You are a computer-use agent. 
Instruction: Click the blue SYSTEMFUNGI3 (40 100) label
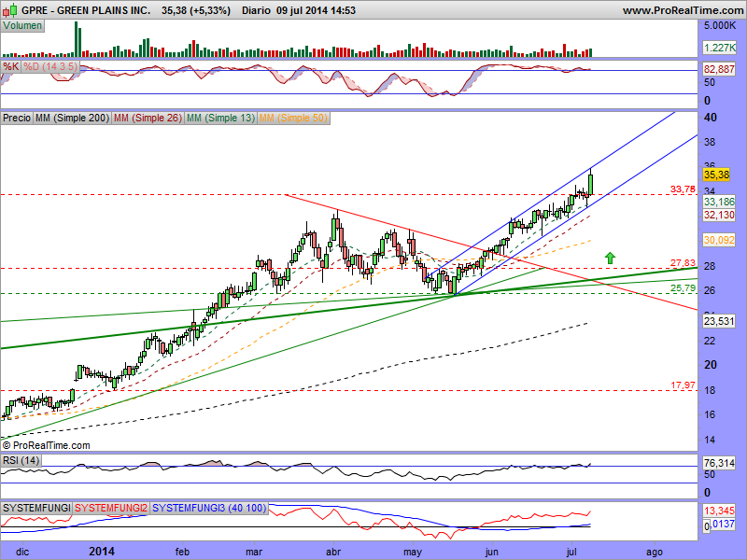(209, 508)
